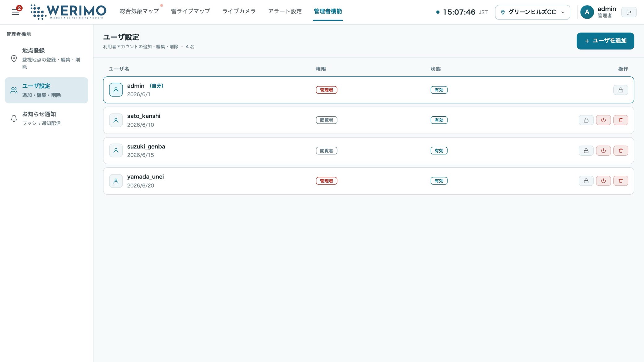Toggle power icon for sato_kanshi account
The width and height of the screenshot is (644, 362).
click(x=603, y=120)
